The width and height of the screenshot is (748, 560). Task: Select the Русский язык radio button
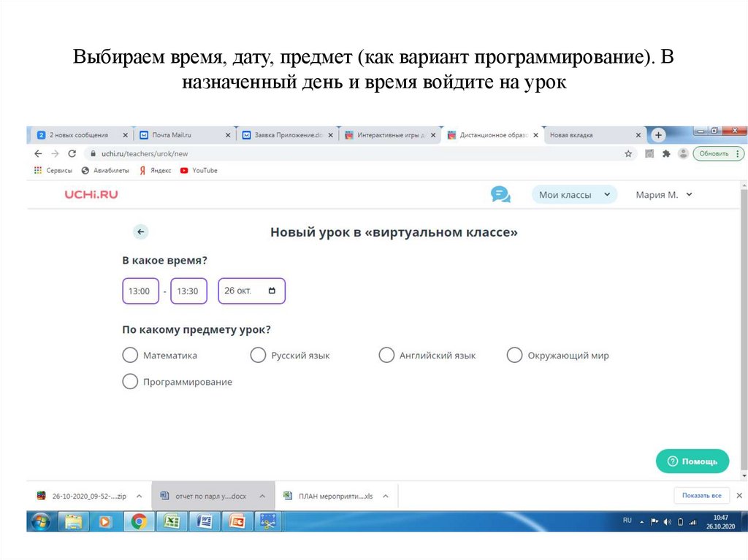(x=258, y=355)
